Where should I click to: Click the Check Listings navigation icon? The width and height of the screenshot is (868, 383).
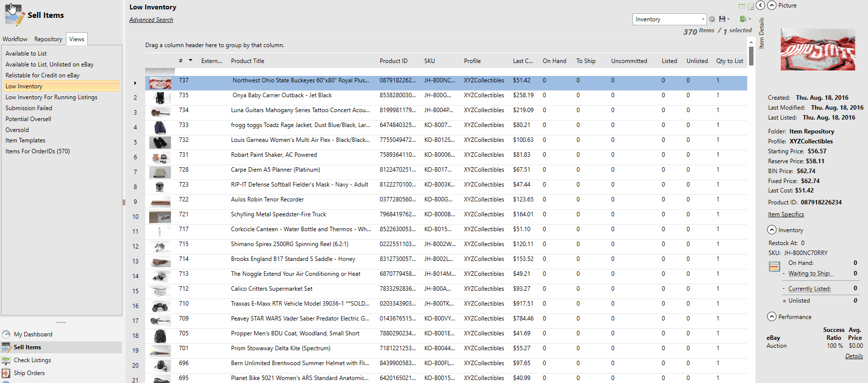(x=6, y=360)
